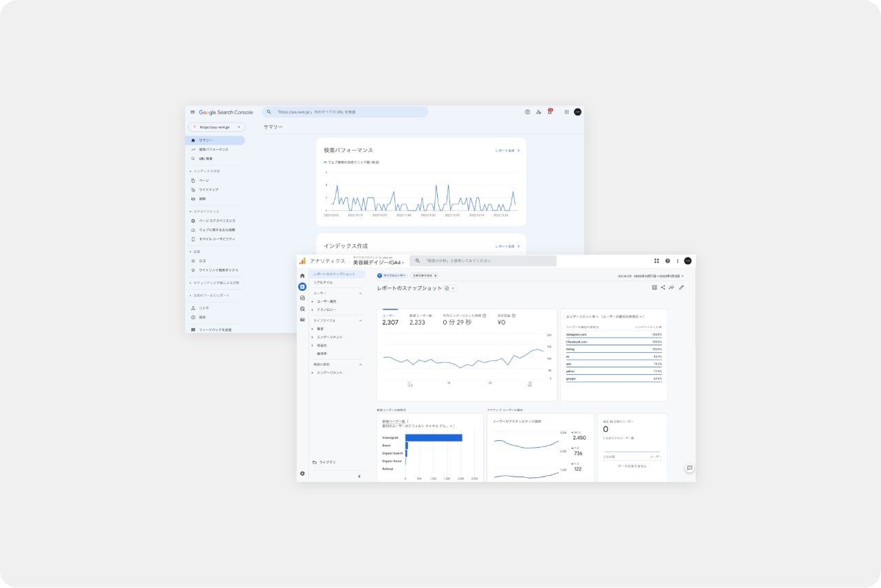881x588 pixels.
Task: Open full report link for 検索パフォーマンス
Action: [507, 150]
